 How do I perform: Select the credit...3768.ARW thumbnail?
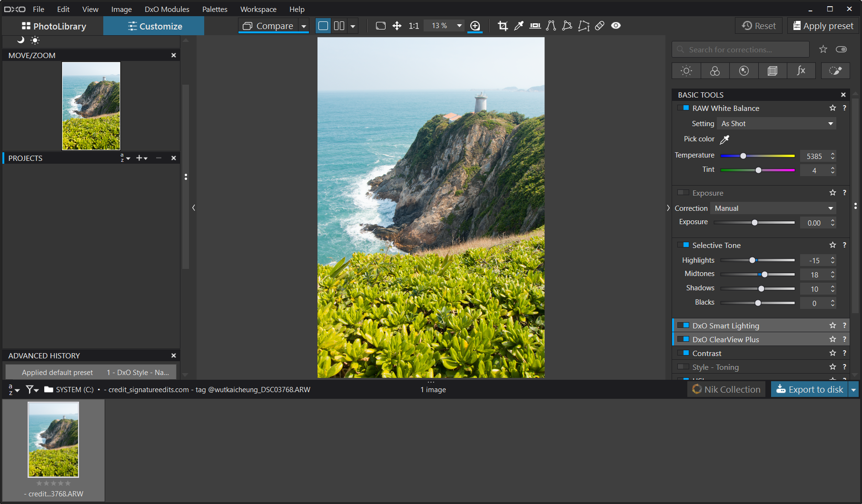[x=53, y=439]
